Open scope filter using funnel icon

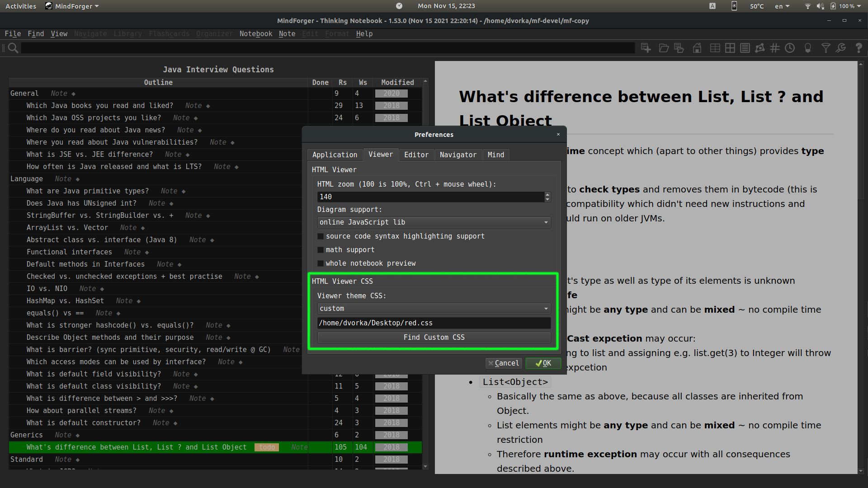tap(826, 48)
